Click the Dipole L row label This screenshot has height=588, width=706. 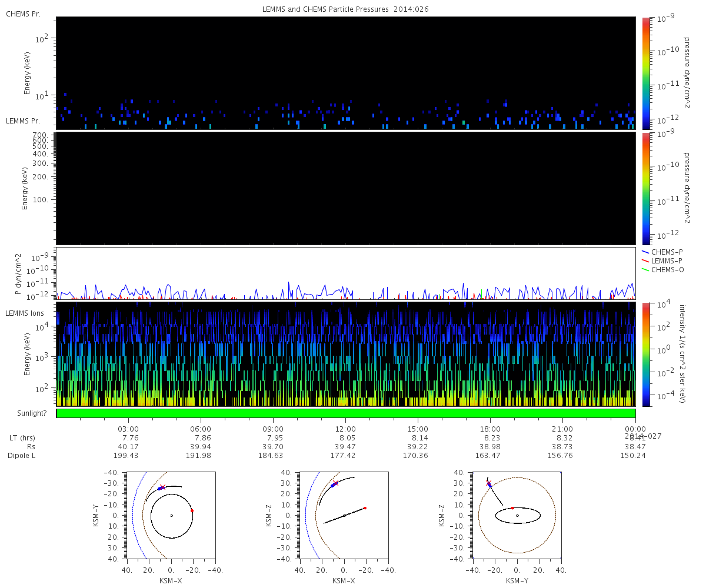[x=23, y=456]
